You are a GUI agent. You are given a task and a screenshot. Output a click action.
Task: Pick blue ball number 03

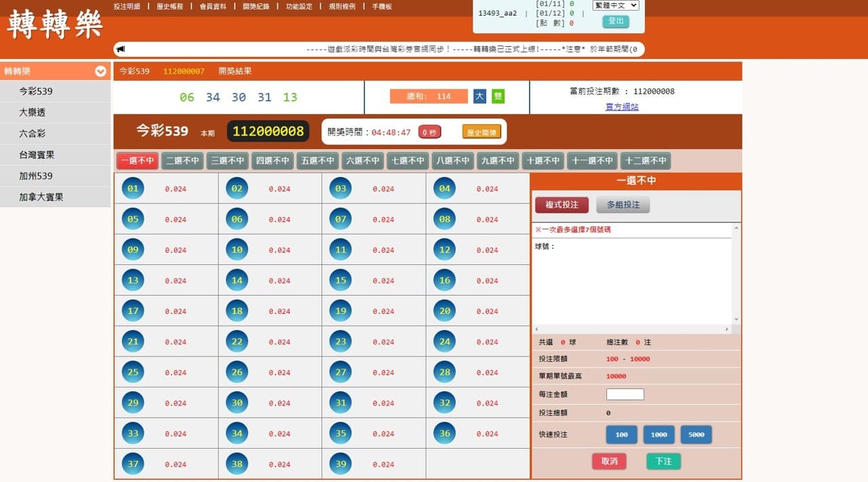(x=340, y=188)
